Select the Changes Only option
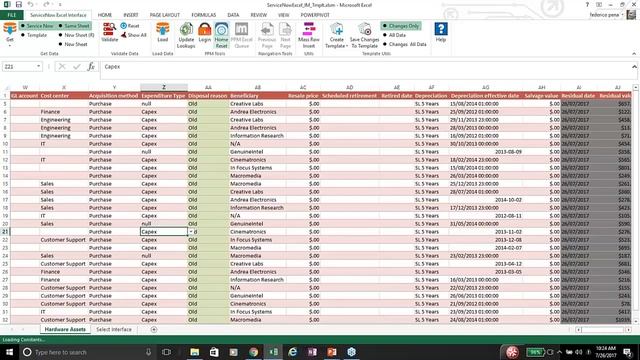Viewport: 640px width, 360px height. (x=401, y=26)
